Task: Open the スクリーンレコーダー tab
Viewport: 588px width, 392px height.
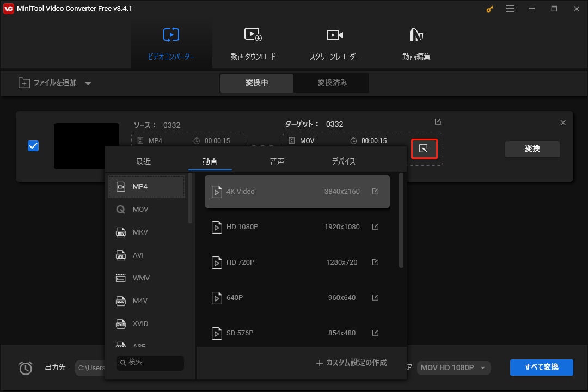Action: click(334, 44)
